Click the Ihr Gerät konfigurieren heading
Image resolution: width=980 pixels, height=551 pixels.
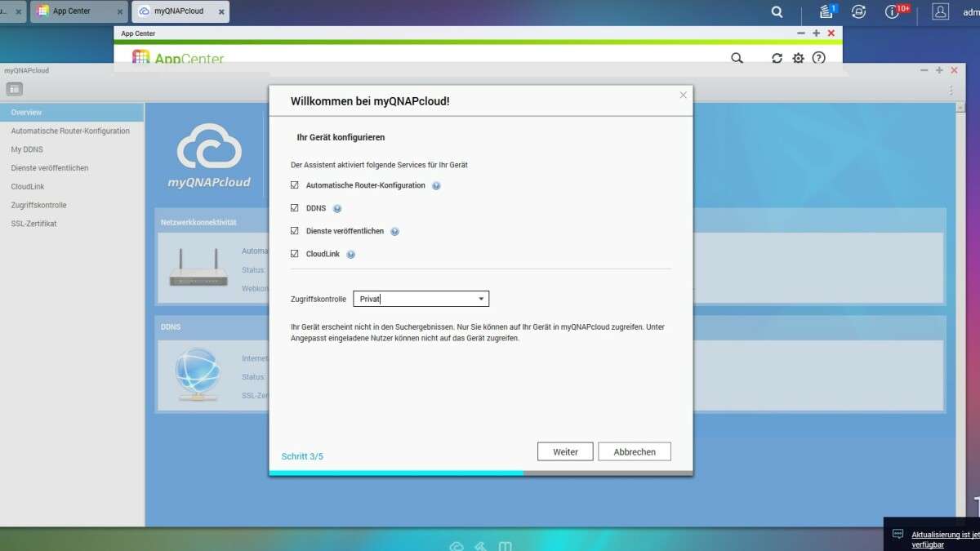341,137
